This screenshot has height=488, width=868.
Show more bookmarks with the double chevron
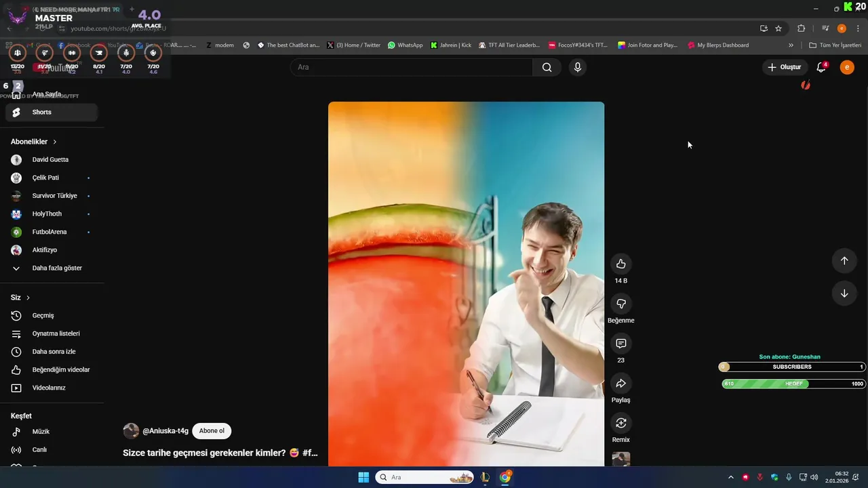(791, 45)
